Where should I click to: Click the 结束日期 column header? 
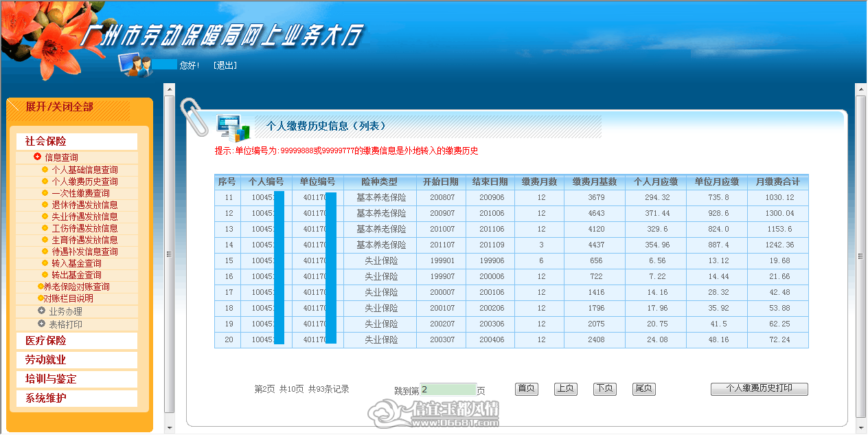tap(490, 182)
